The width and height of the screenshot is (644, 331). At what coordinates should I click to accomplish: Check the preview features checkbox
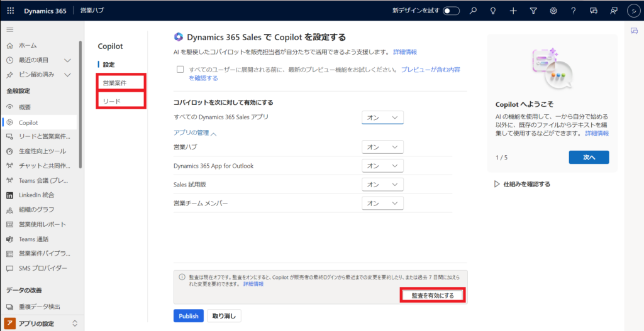[180, 69]
